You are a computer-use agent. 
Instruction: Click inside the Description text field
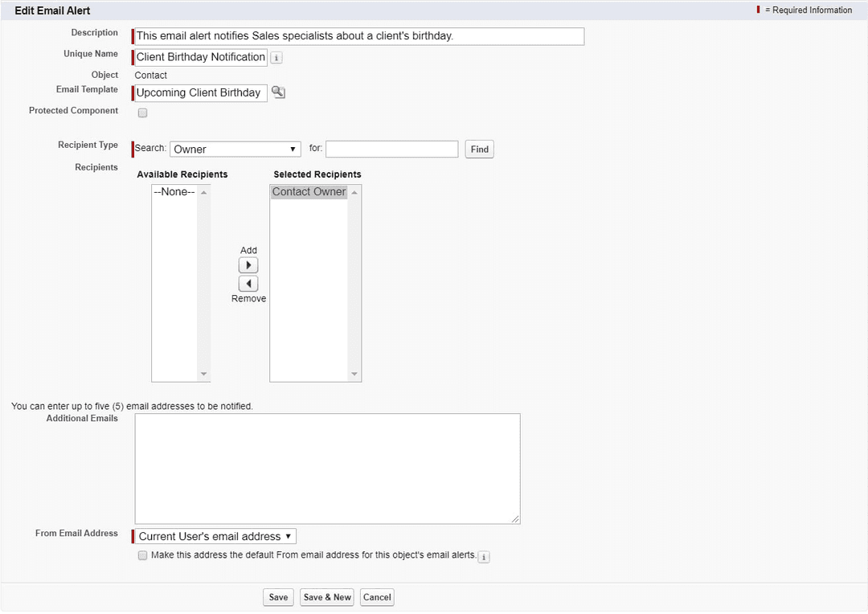[358, 36]
